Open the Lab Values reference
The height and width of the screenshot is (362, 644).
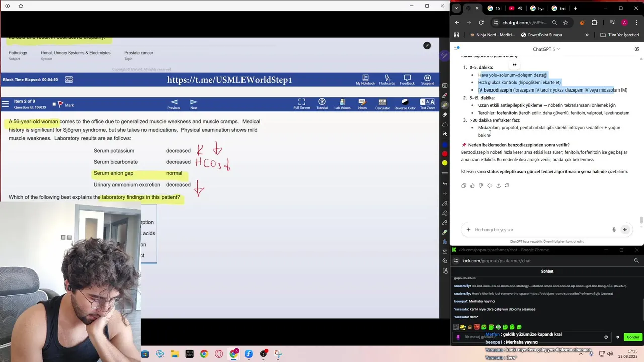(342, 104)
